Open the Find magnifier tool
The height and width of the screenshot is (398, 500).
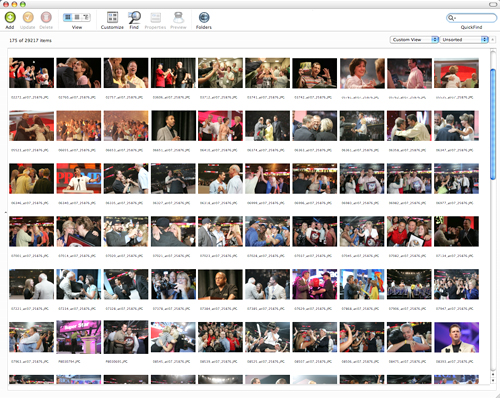pyautogui.click(x=134, y=17)
